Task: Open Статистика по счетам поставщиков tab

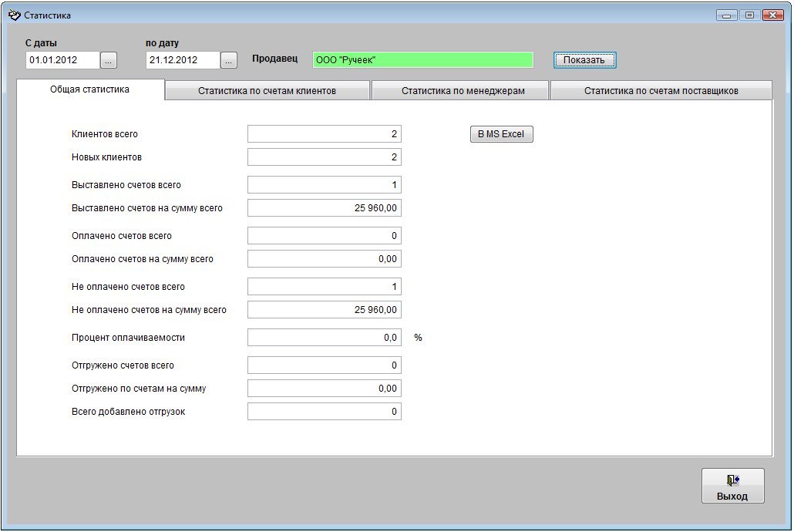Action: click(661, 91)
